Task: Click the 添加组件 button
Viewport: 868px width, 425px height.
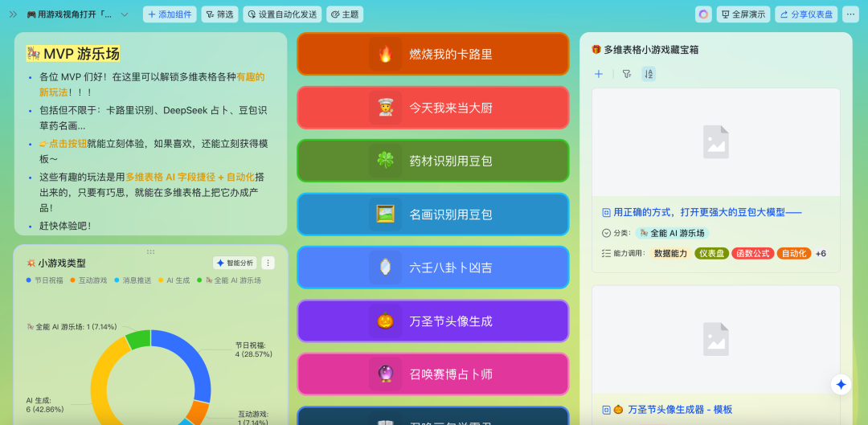Action: 170,14
